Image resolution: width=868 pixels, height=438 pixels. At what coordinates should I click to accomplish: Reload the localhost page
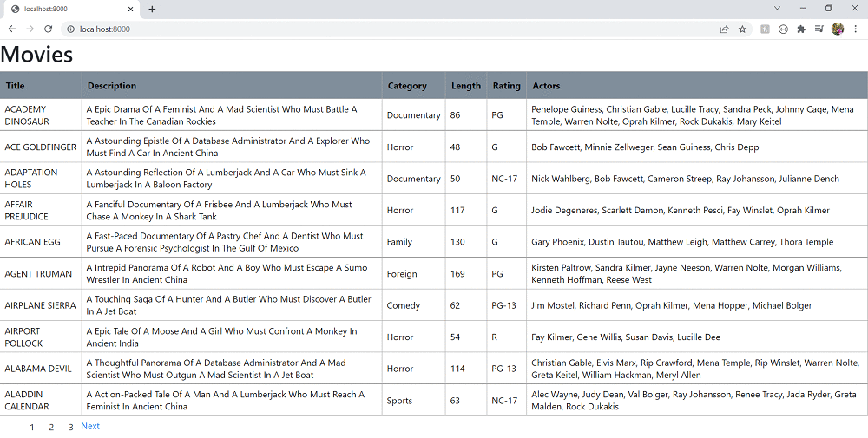[48, 29]
